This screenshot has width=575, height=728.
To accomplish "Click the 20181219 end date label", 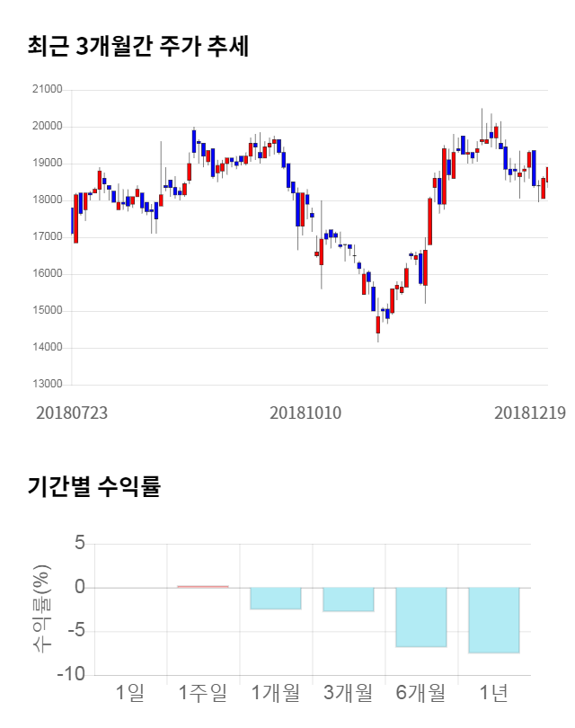I will click(x=530, y=413).
